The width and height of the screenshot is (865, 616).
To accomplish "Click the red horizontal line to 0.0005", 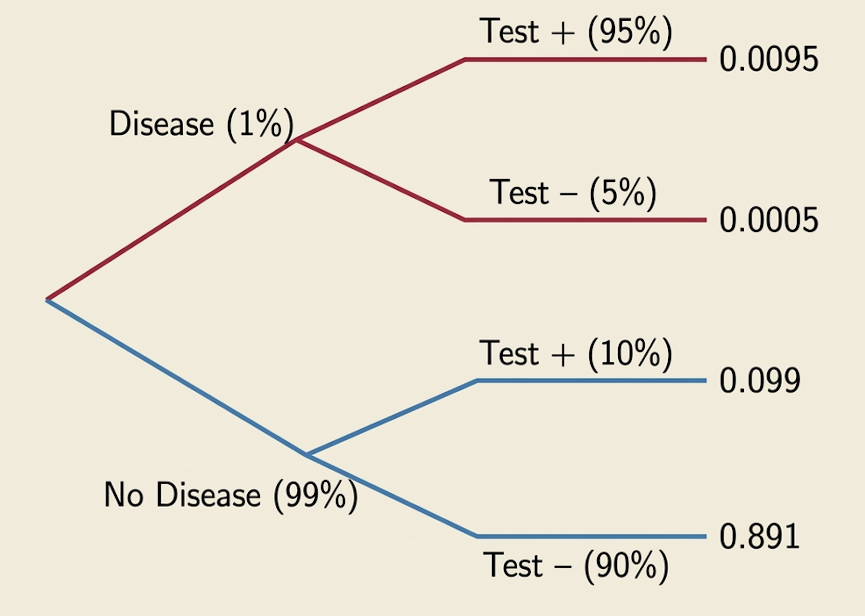I will pos(585,220).
